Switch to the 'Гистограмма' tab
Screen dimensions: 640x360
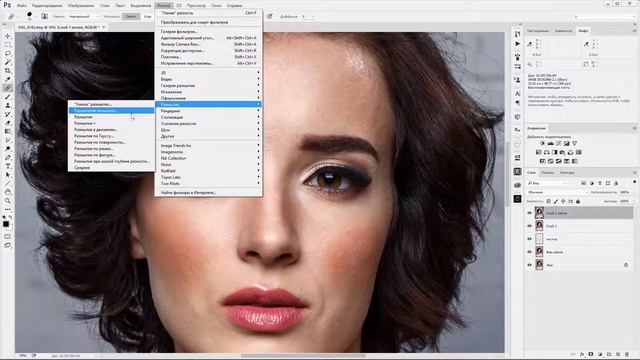[x=538, y=31]
